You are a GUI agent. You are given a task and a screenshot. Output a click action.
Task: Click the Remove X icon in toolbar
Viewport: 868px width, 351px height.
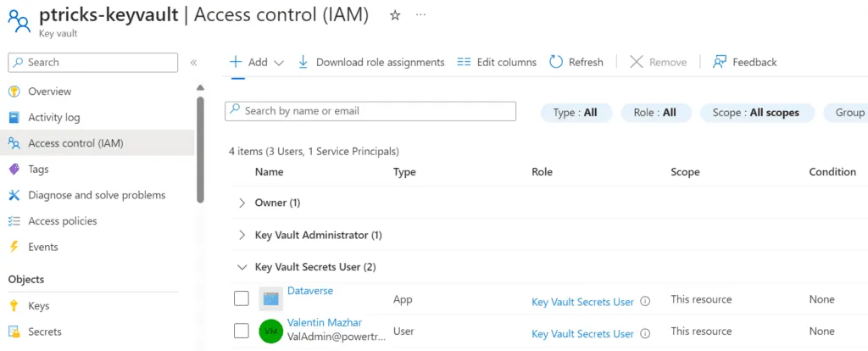(x=637, y=62)
